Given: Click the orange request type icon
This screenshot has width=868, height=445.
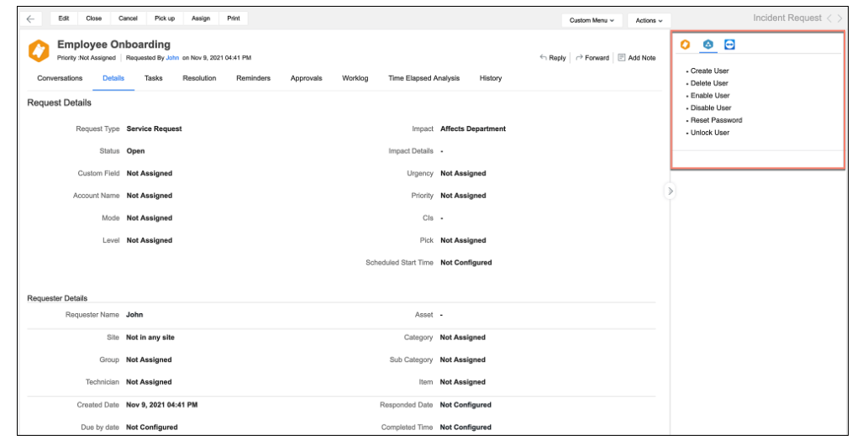Looking at the screenshot, I should click(x=39, y=50).
